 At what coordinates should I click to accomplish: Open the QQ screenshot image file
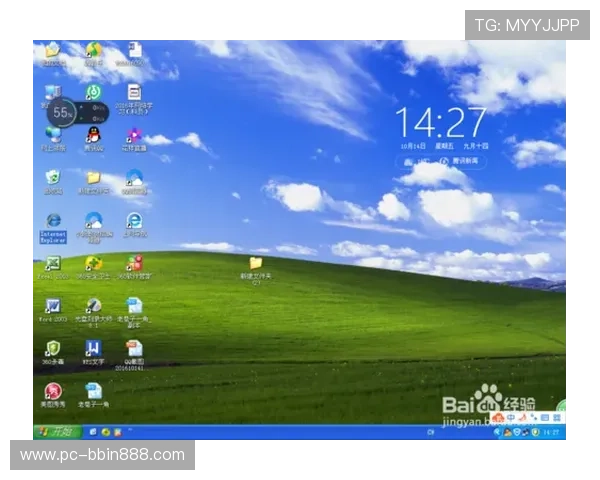pos(134,348)
